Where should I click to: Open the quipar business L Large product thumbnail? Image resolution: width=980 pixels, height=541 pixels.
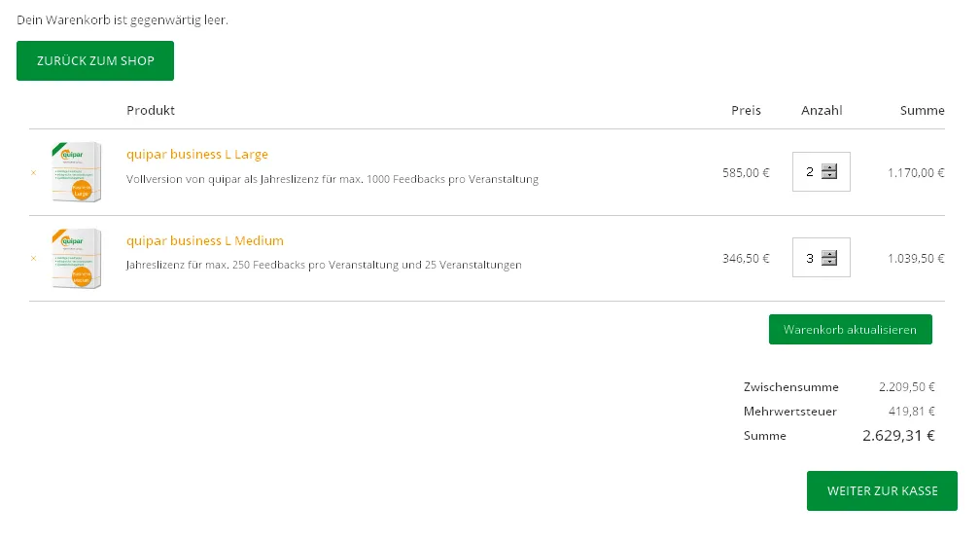pyautogui.click(x=76, y=172)
